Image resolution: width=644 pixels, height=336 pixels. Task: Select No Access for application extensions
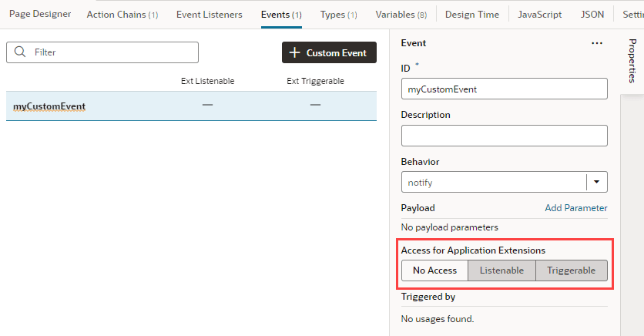pyautogui.click(x=434, y=270)
